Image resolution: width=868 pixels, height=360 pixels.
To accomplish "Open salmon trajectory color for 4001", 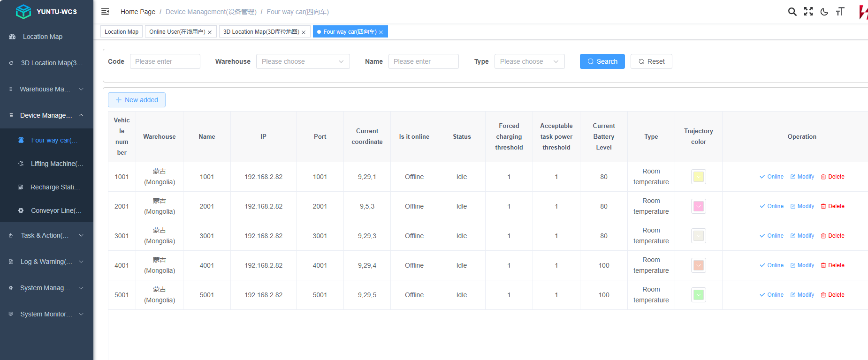I will pyautogui.click(x=699, y=265).
